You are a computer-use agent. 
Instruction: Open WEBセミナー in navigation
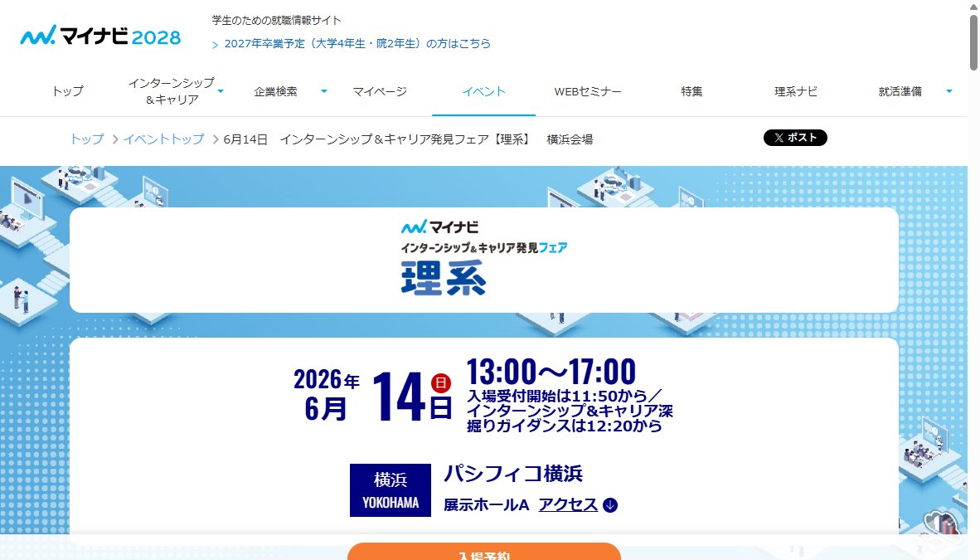point(588,91)
